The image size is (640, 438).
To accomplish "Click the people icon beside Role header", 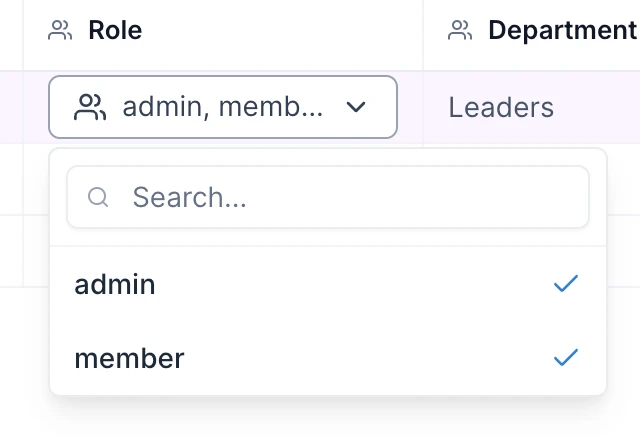I will pyautogui.click(x=60, y=30).
